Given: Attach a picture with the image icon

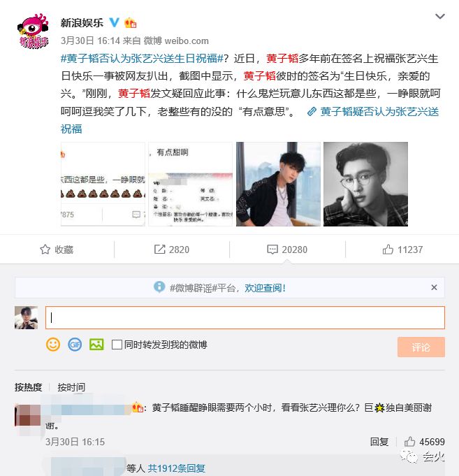Looking at the screenshot, I should (96, 345).
